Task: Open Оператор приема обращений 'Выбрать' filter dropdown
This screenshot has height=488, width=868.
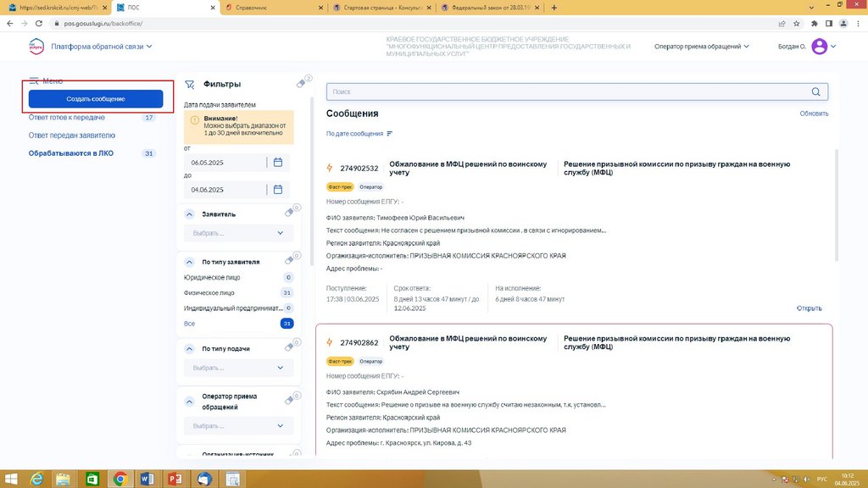Action: [x=238, y=426]
